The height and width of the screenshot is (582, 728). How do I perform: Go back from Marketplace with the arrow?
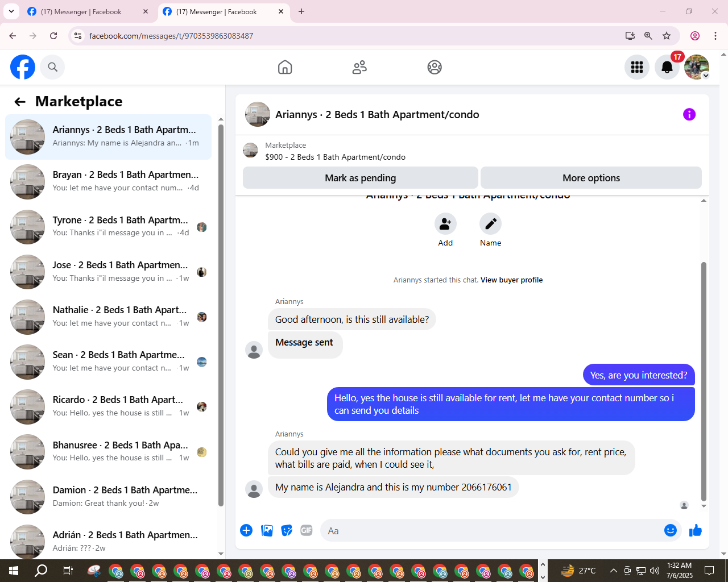pos(20,102)
